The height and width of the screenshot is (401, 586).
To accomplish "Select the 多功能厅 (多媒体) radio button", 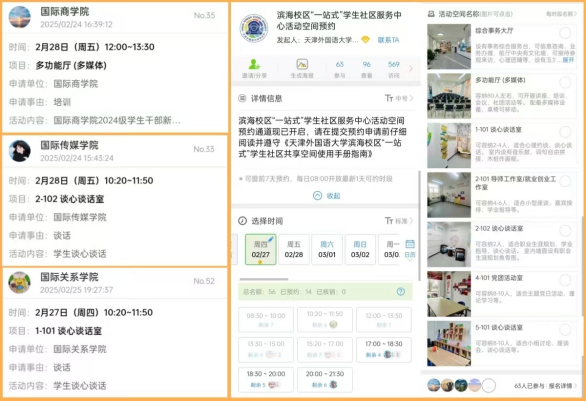I will (x=565, y=82).
